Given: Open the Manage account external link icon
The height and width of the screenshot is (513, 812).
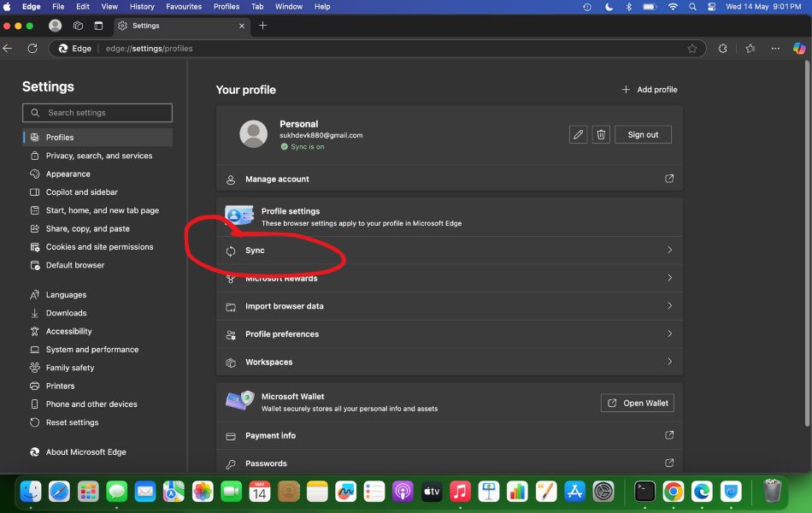Looking at the screenshot, I should [669, 179].
